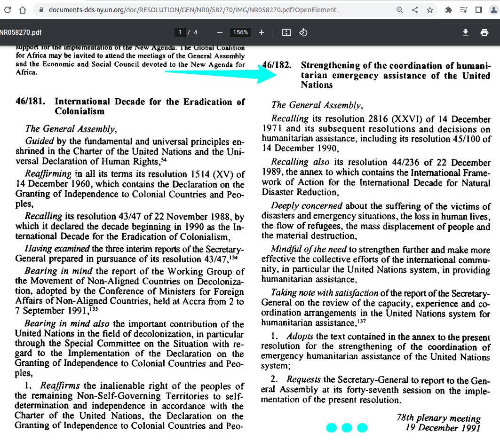Click the '78th plenary meeting' text
This screenshot has width=500, height=448.
(x=438, y=417)
